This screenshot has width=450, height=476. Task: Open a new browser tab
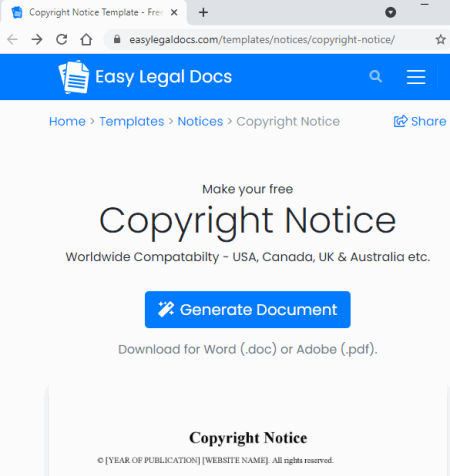(x=203, y=12)
